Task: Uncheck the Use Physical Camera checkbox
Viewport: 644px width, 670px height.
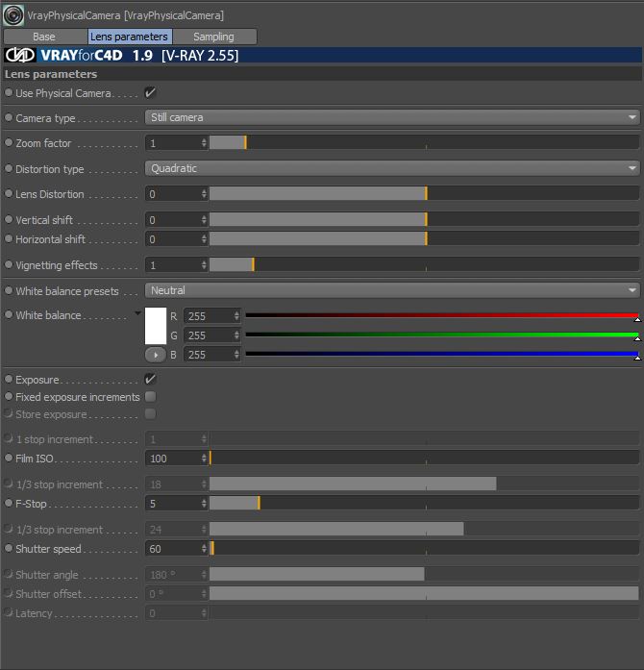Action: (150, 92)
